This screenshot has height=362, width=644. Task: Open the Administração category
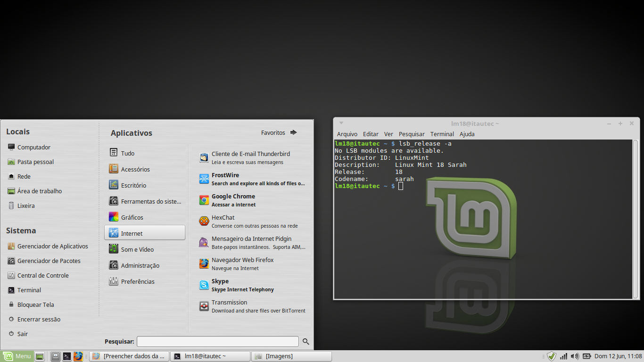(x=144, y=265)
